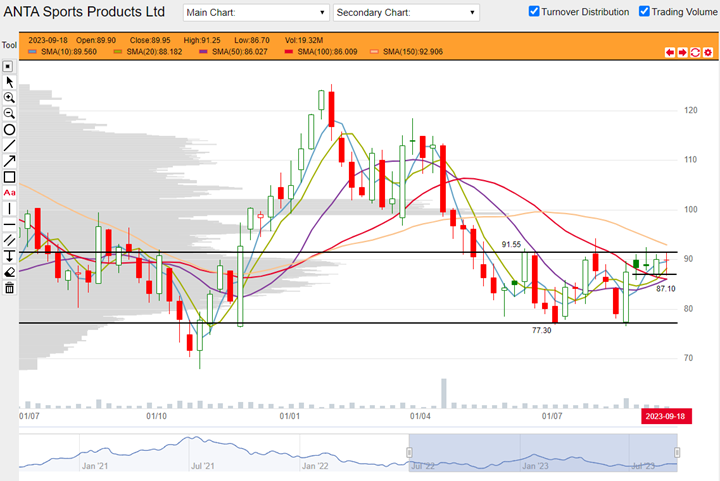Click the SMA(50) purple legend swatch
The height and width of the screenshot is (481, 720).
[x=203, y=52]
